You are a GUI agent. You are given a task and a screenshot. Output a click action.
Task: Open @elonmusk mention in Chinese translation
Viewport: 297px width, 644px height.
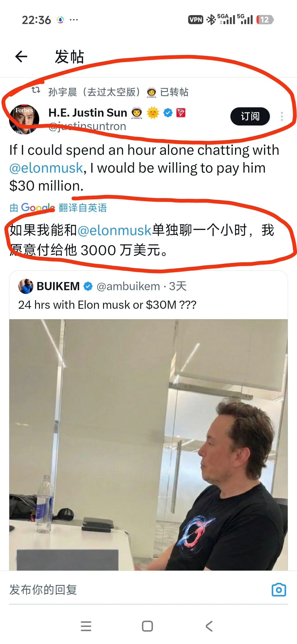click(x=114, y=230)
